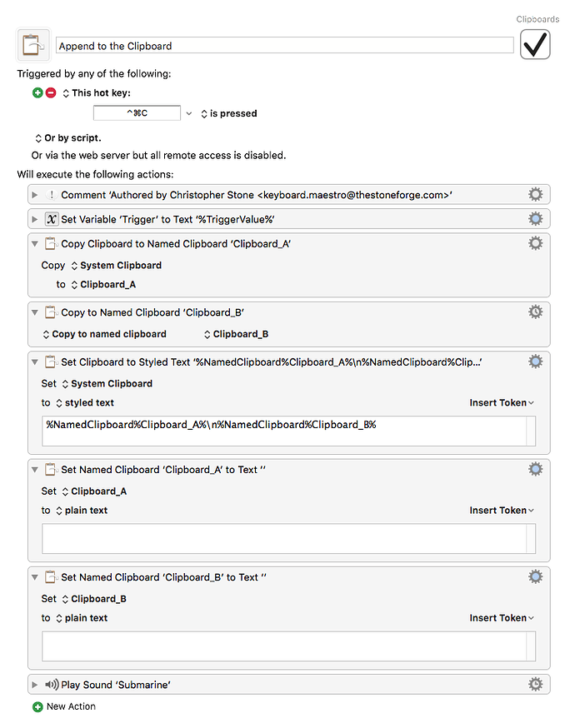Open gear menu for Copy to Named Clipboard 'Clipboard_B'
The width and height of the screenshot is (575, 728).
(536, 312)
